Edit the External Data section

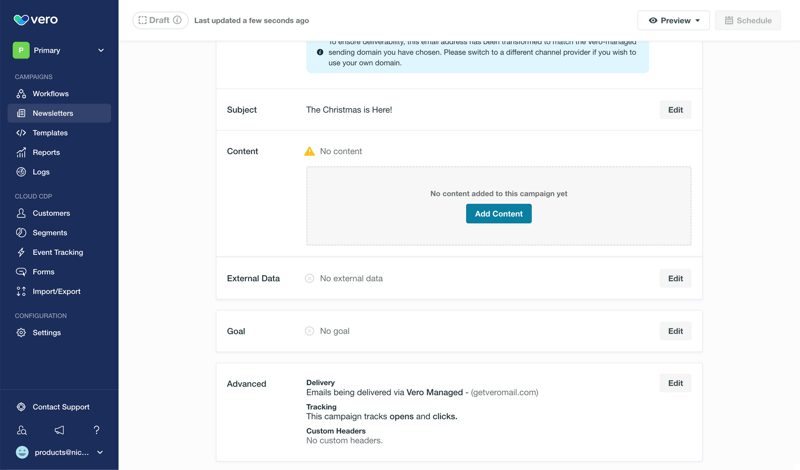coord(676,279)
